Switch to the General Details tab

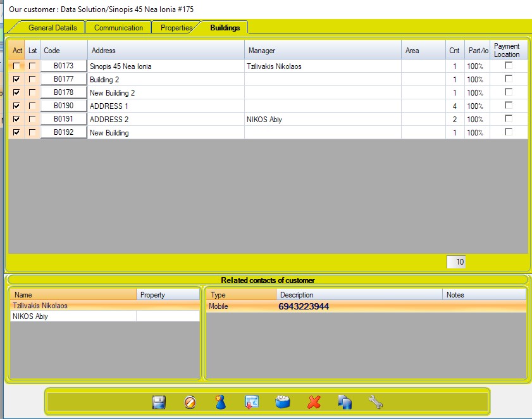coord(53,28)
